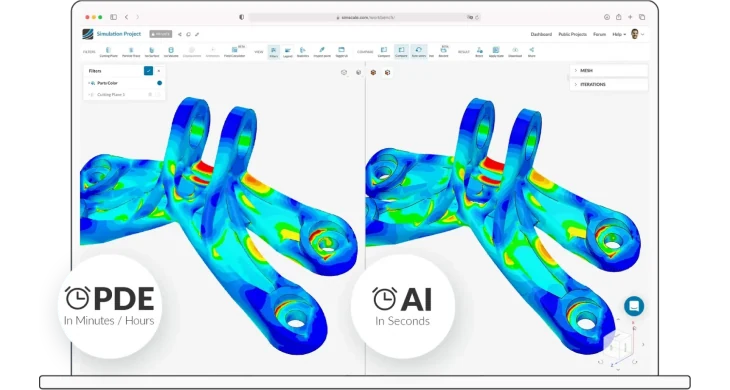Click the comment bubble icon beside project title
Image resolution: width=730 pixels, height=390 pixels.
point(189,34)
